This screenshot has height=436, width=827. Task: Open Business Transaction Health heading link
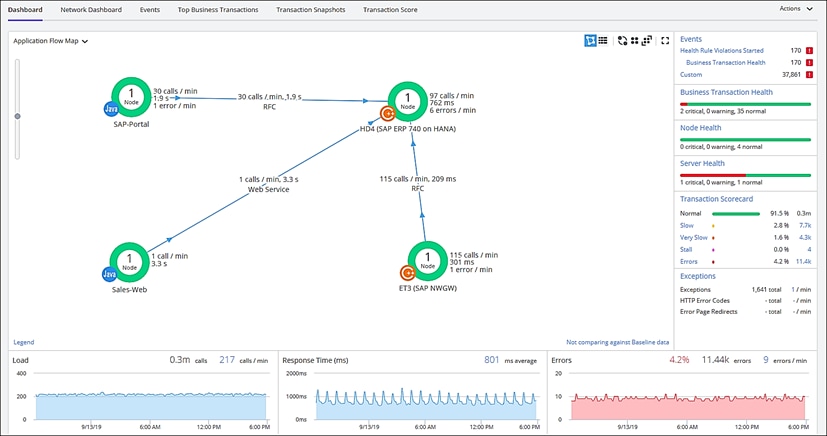point(726,92)
